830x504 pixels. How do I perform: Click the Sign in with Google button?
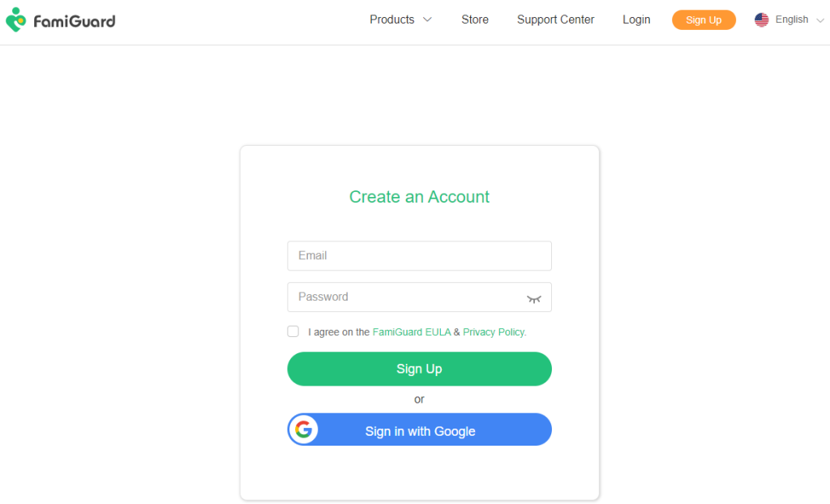point(419,431)
